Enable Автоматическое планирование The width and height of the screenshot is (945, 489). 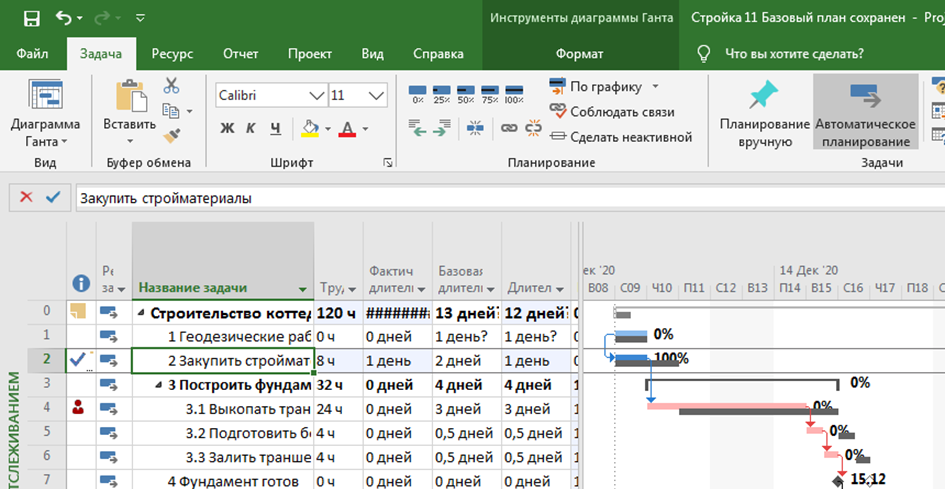[865, 113]
